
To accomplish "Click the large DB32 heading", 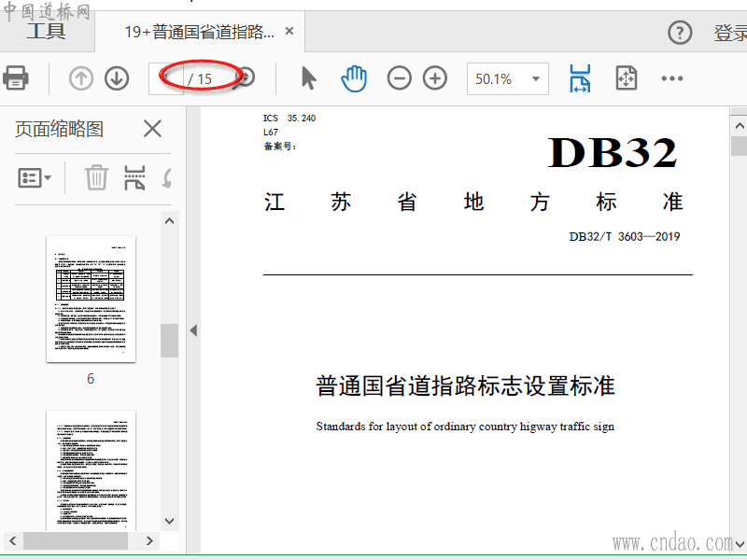I will 613,153.
